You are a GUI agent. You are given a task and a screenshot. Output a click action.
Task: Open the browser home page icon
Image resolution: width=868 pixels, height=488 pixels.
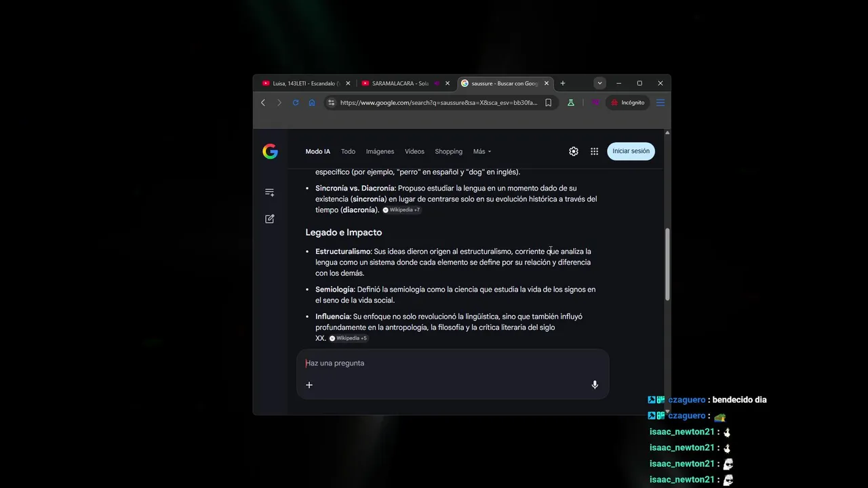click(312, 102)
